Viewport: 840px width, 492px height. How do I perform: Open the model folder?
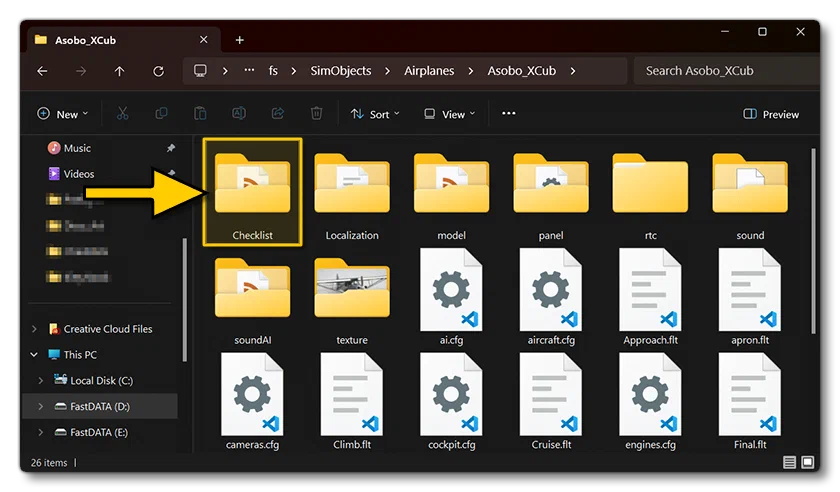(x=451, y=196)
